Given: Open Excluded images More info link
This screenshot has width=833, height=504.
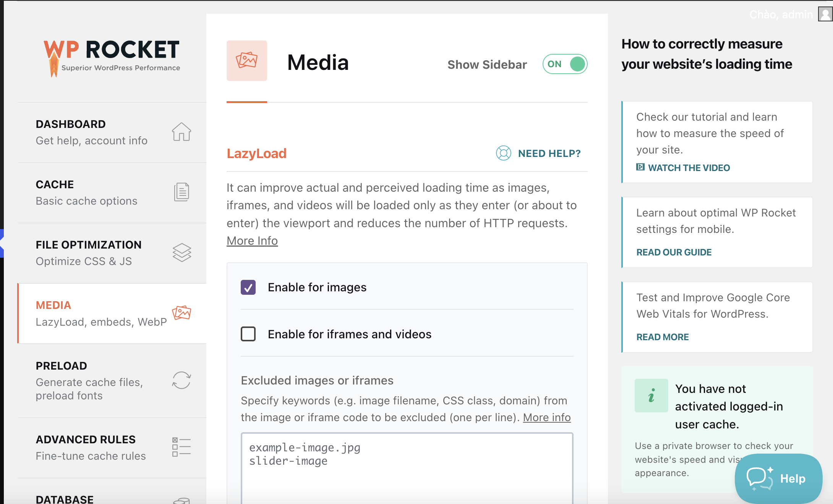Looking at the screenshot, I should tap(547, 417).
